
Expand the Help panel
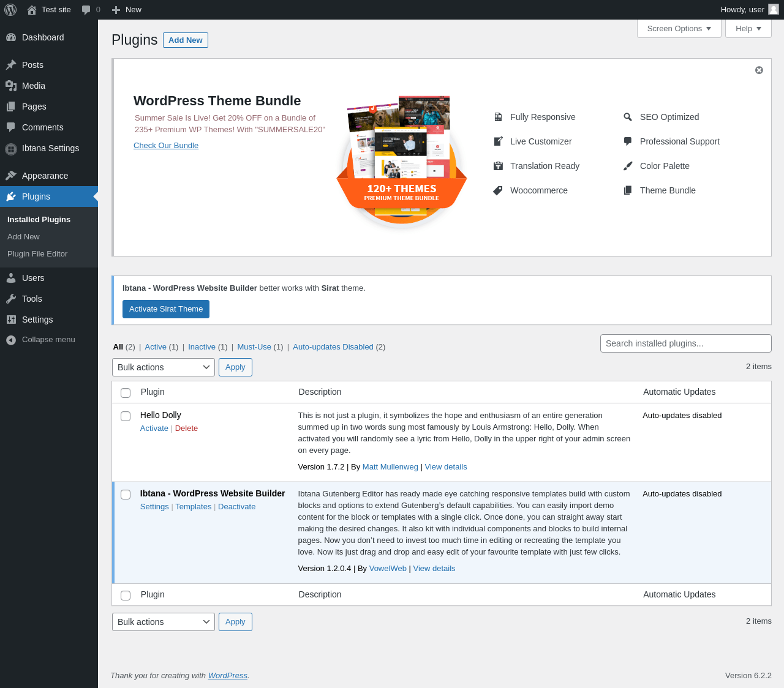[748, 29]
